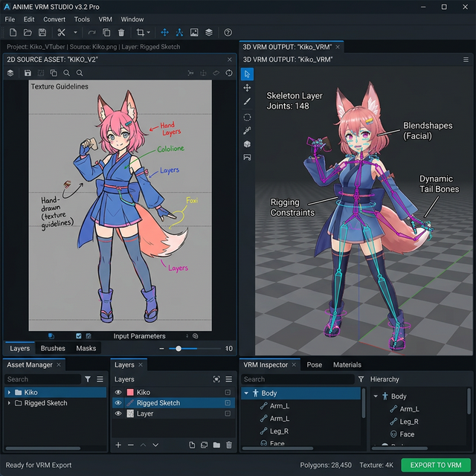This screenshot has width=476, height=476.
Task: Click the redo arrow in the toolbar
Action: (x=91, y=33)
